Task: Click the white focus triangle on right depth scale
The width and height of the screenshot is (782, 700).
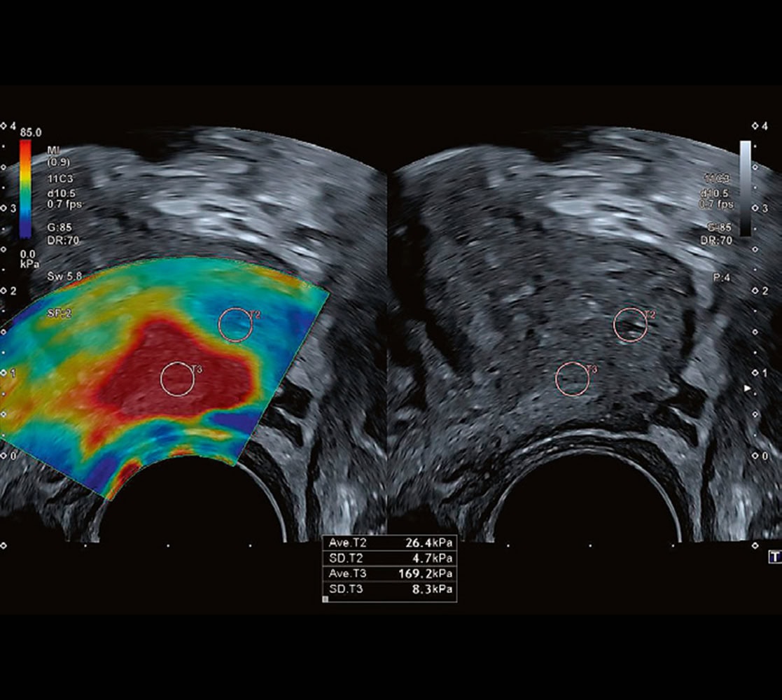Action: pyautogui.click(x=748, y=388)
